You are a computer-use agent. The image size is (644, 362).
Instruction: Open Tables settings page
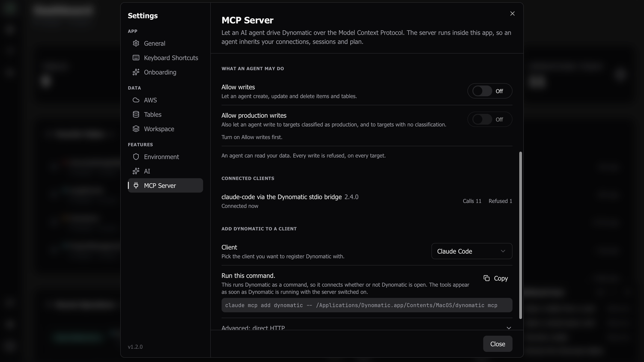[165, 114]
